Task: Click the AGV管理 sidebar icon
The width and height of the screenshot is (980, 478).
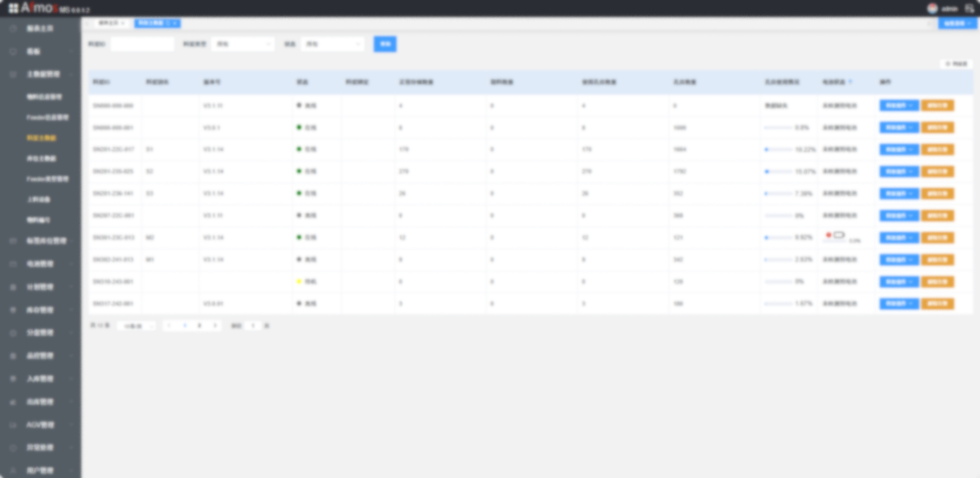Action: pos(13,425)
